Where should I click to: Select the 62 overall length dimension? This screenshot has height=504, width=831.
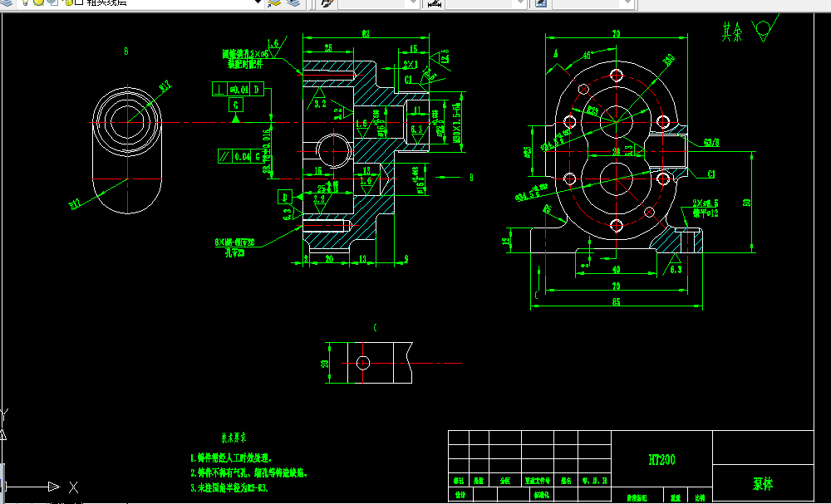point(366,34)
